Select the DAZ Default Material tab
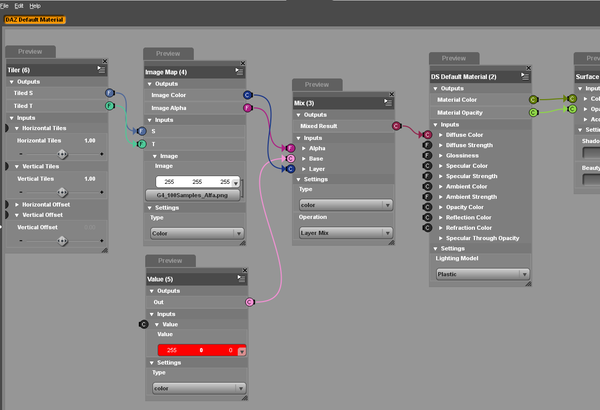This screenshot has width=600, height=410. 35,20
